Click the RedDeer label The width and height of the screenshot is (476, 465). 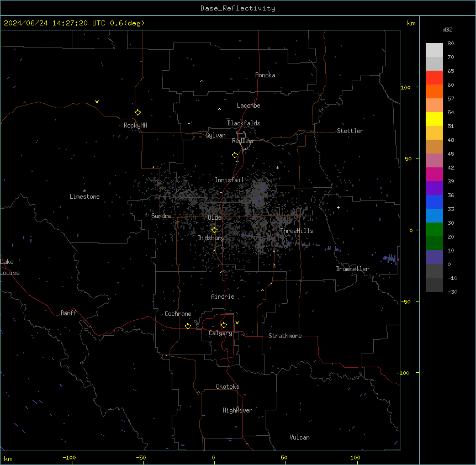243,141
